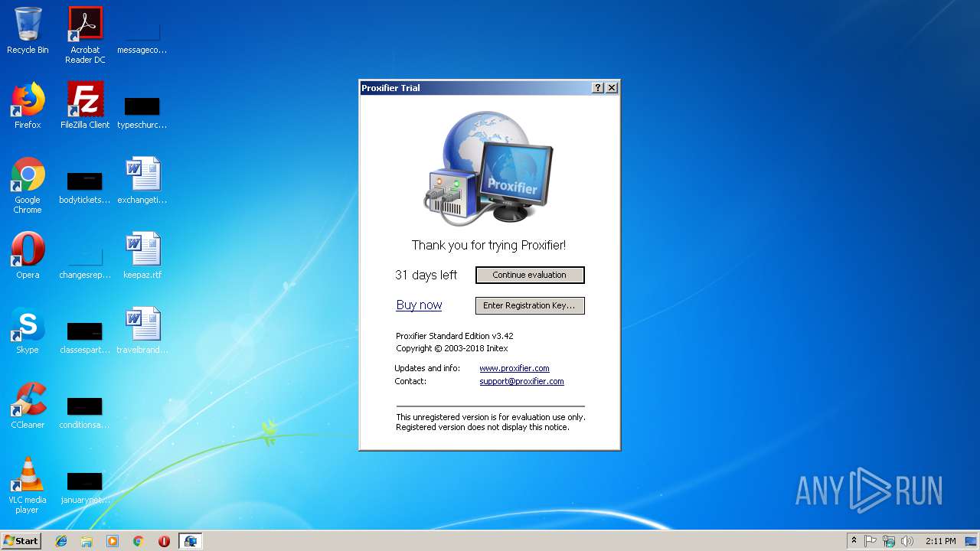Select the typeschurc... desktop file
The width and height of the screenshot is (980, 551).
pyautogui.click(x=142, y=111)
